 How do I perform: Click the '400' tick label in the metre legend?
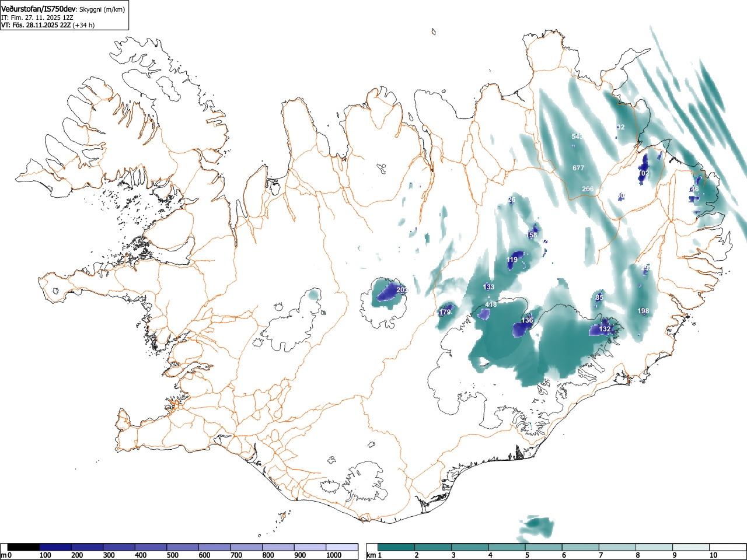click(141, 555)
